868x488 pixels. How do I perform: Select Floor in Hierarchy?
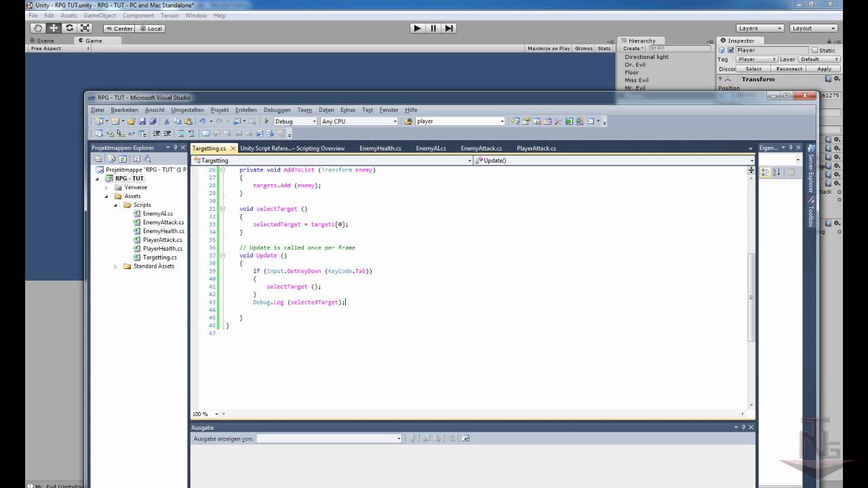[631, 73]
